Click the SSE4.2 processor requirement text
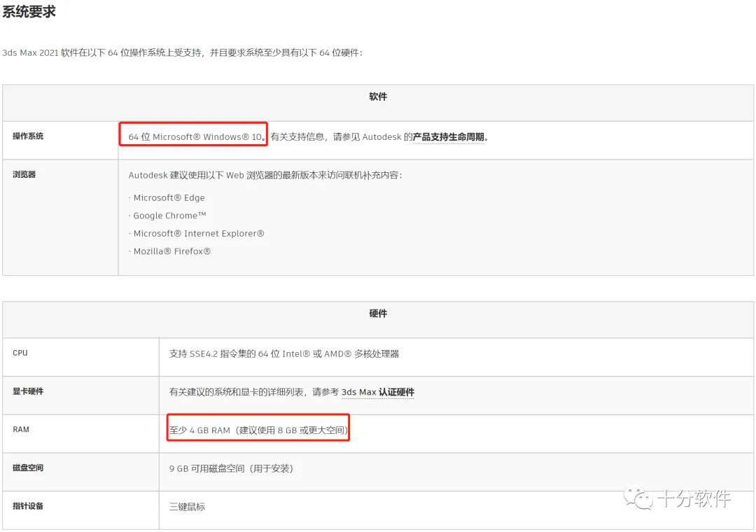Image resolution: width=756 pixels, height=532 pixels. pyautogui.click(x=284, y=354)
